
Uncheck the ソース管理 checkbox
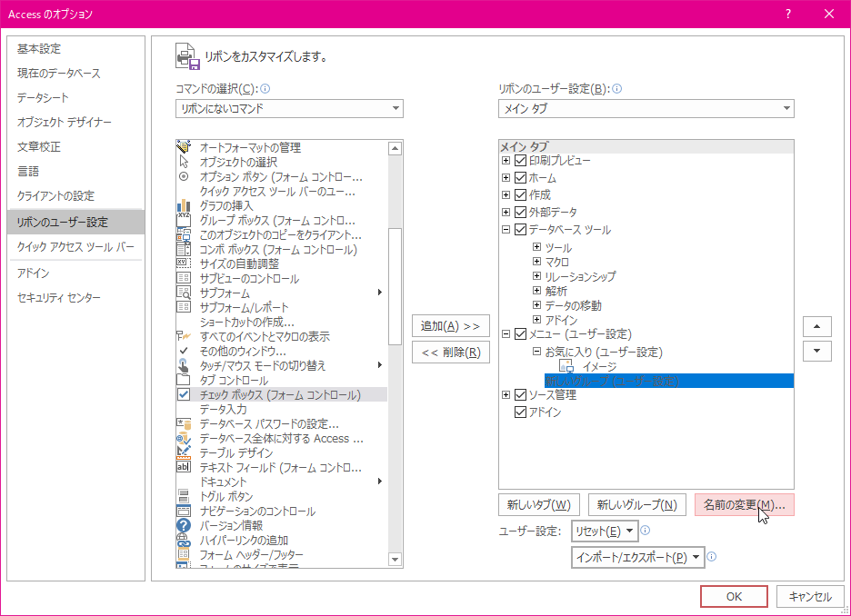[x=520, y=394]
